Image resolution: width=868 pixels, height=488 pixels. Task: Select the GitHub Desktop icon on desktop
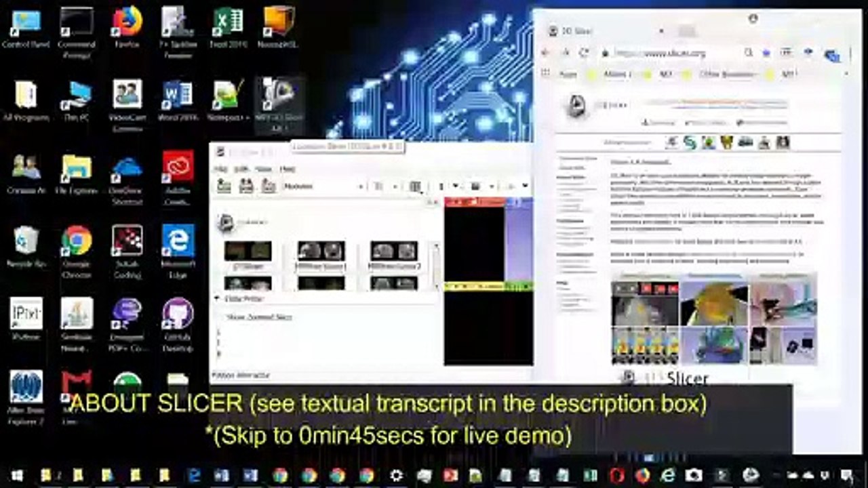[x=178, y=324]
